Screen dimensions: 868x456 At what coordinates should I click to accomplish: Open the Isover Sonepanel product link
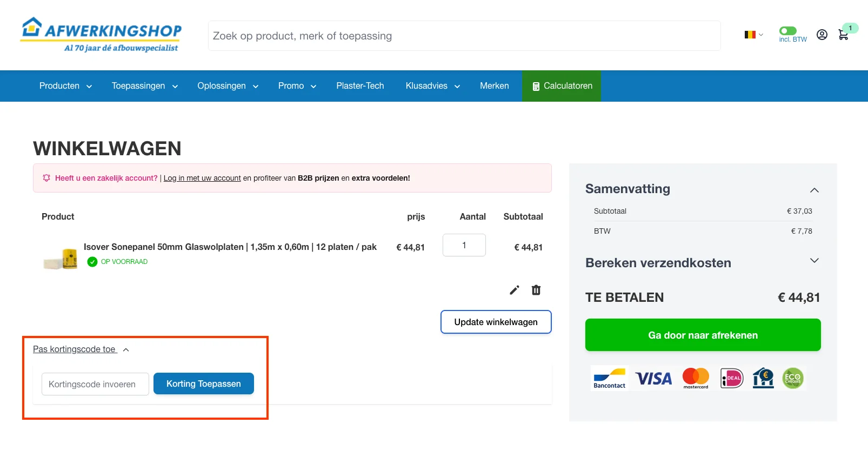click(230, 247)
